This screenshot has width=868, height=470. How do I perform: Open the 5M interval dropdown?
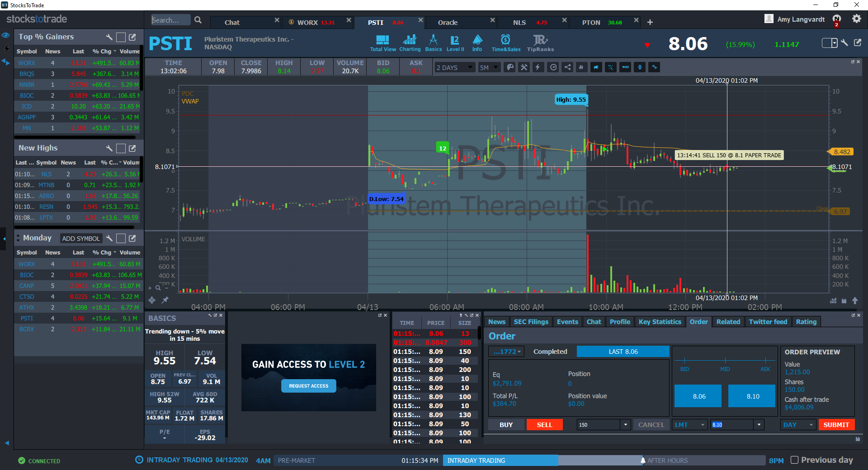point(489,68)
